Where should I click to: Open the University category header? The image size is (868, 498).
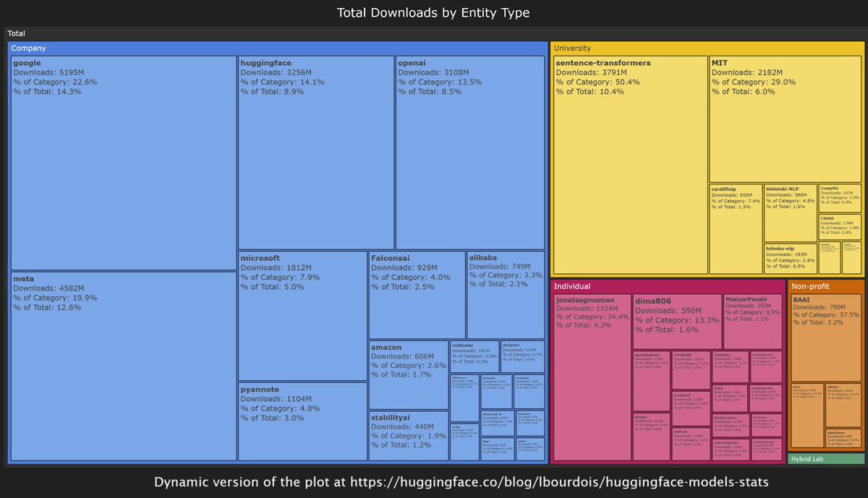707,48
